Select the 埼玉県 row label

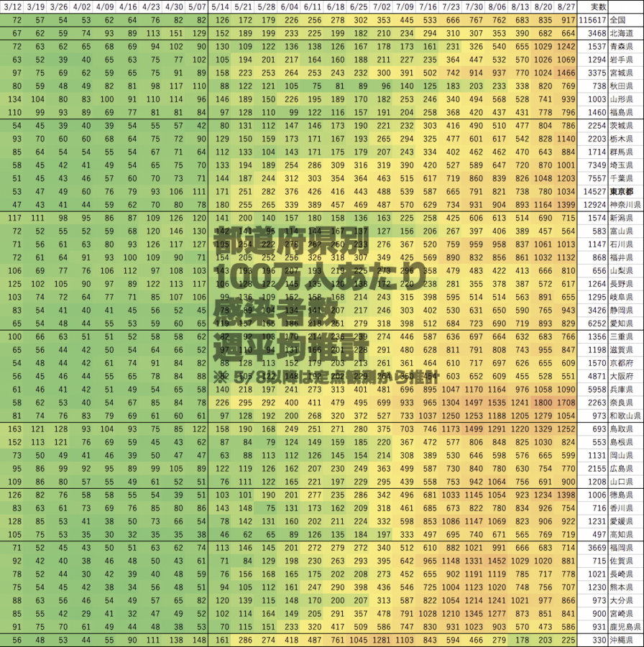(621, 165)
